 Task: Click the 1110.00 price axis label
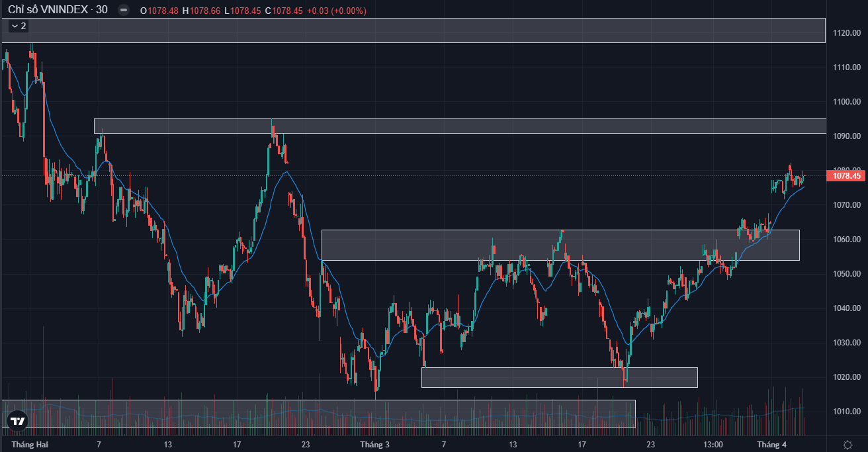click(x=847, y=68)
